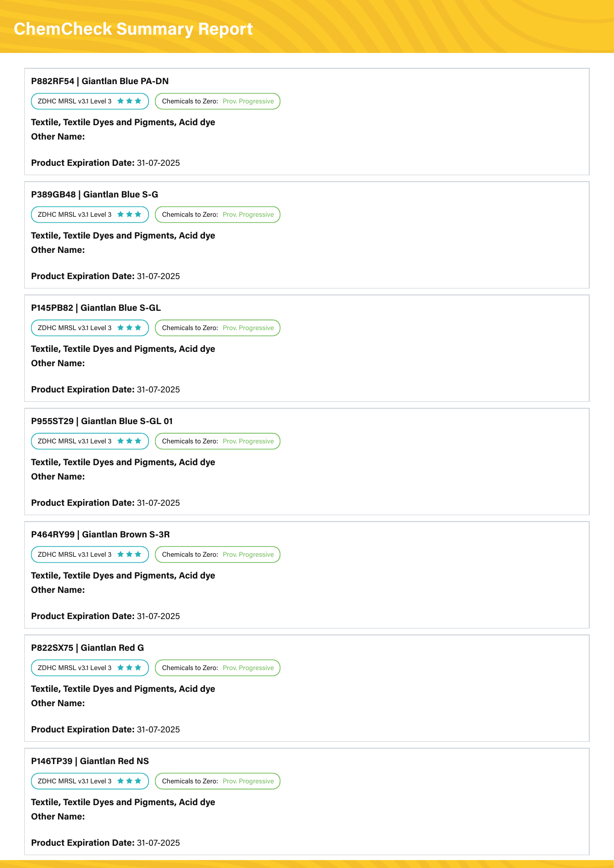The image size is (614, 868).
Task: Click the star icons for Giantlan Blue S-GL
Action: (x=129, y=328)
